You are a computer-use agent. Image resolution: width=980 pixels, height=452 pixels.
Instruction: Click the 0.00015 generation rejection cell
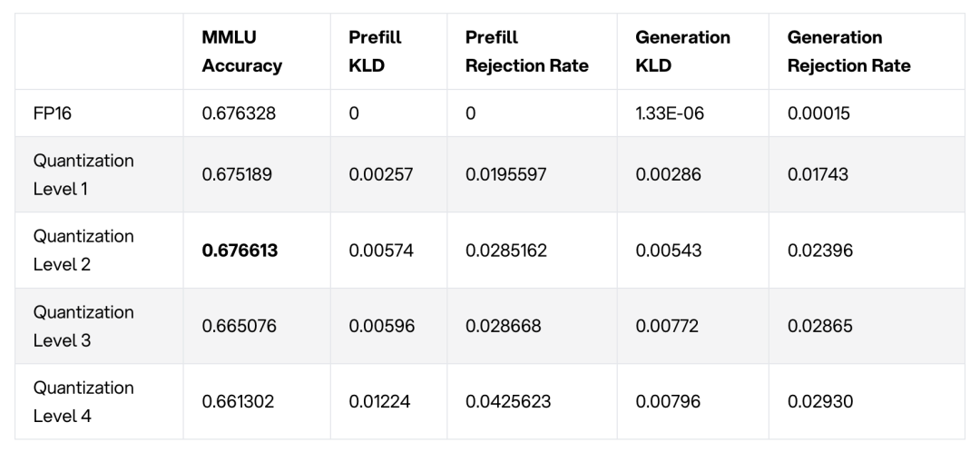tap(818, 116)
